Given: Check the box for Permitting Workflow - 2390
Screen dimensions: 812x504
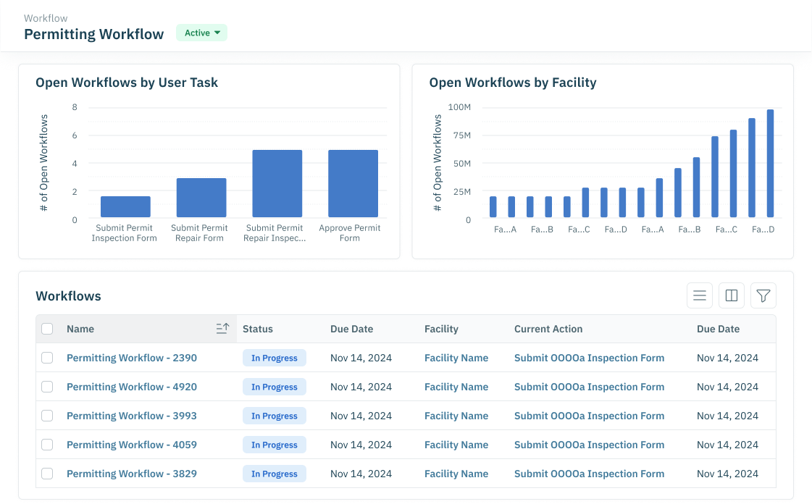Looking at the screenshot, I should (x=47, y=358).
